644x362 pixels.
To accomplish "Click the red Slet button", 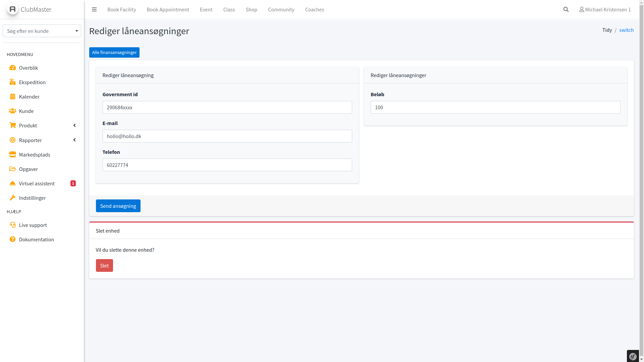I will click(104, 265).
